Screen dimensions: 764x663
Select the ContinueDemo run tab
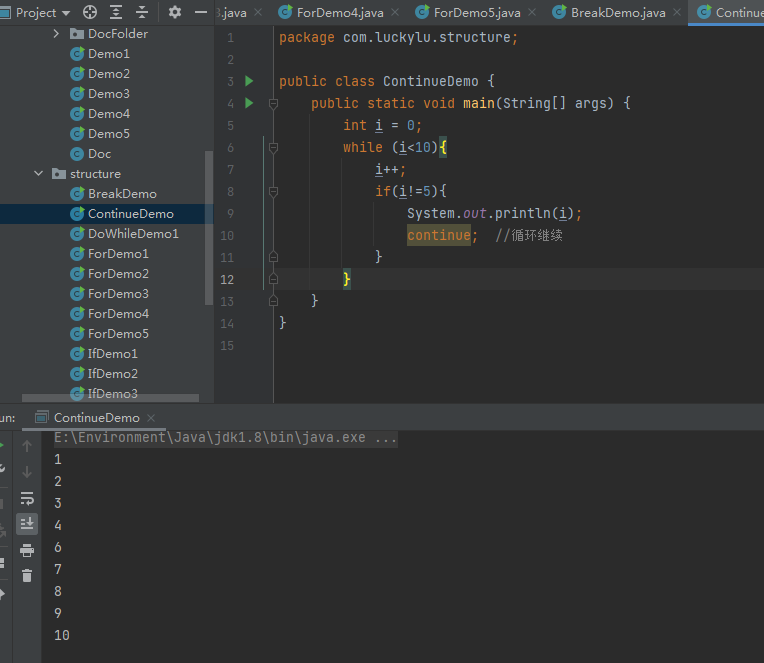96,417
